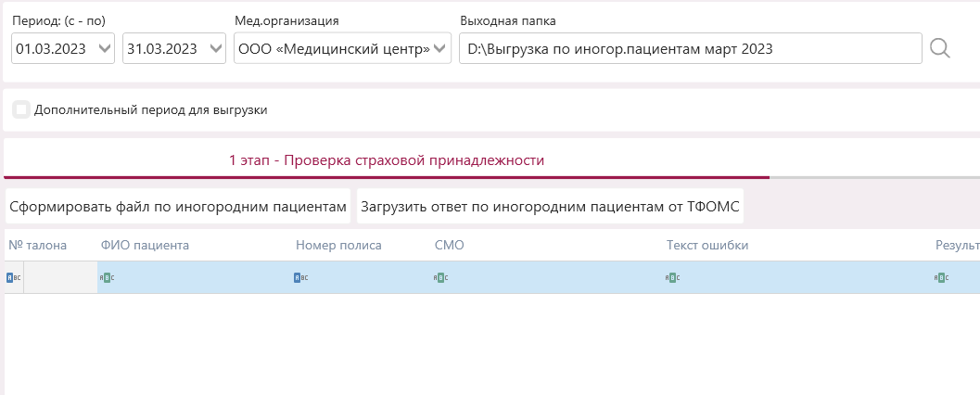
Task: Click filter icon under Номер полиса
Action: (x=301, y=277)
